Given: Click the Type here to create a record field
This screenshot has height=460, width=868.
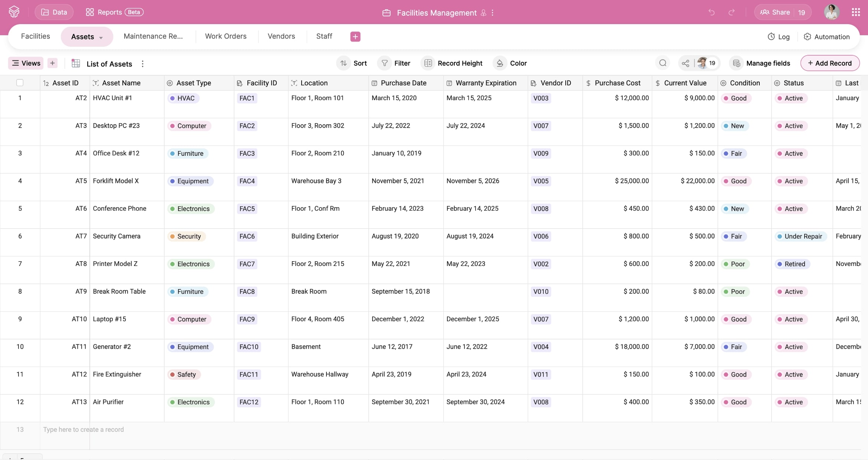Looking at the screenshot, I should pyautogui.click(x=83, y=430).
